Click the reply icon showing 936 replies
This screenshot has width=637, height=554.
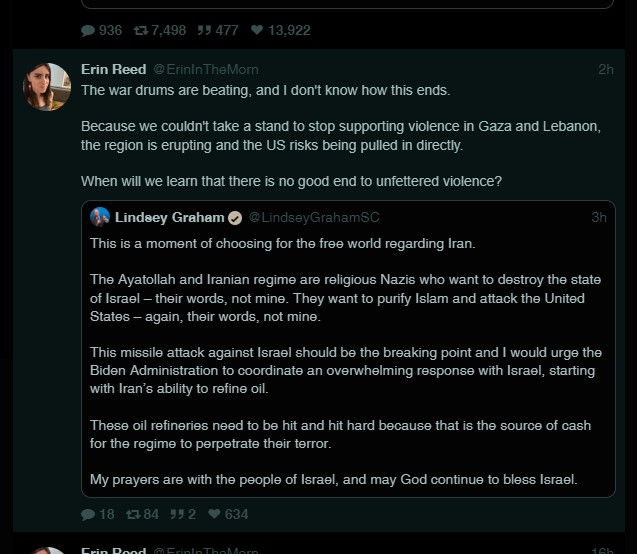(88, 31)
